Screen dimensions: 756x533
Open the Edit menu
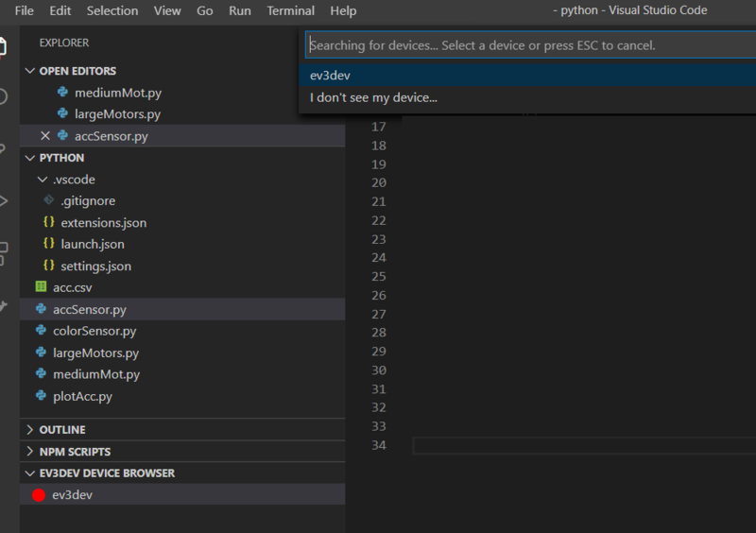(60, 10)
